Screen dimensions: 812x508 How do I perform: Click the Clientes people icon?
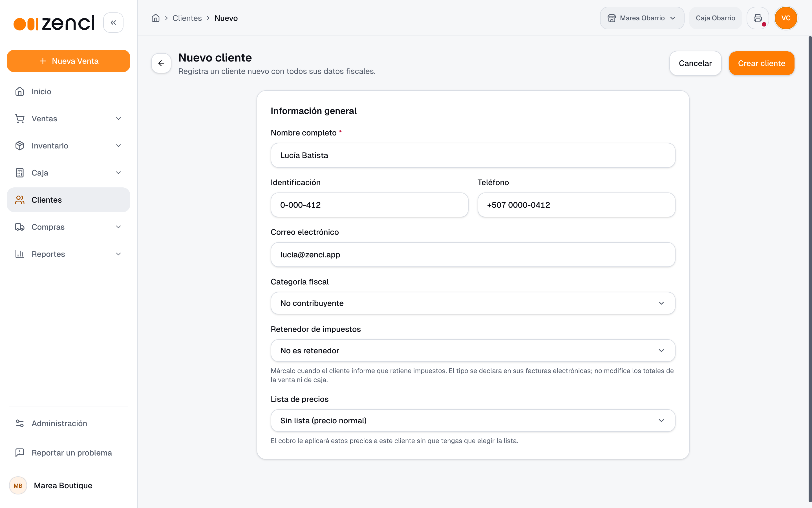tap(20, 200)
